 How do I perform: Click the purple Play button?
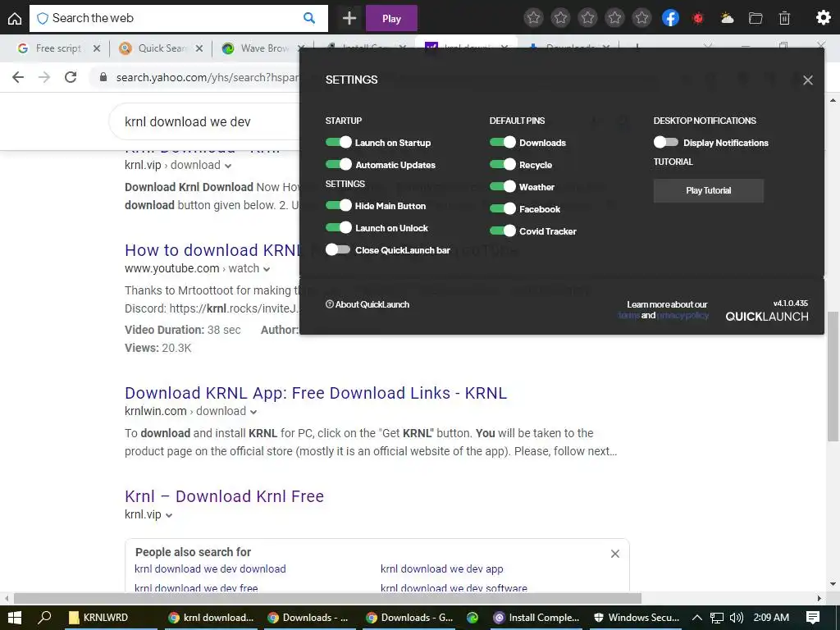click(391, 18)
